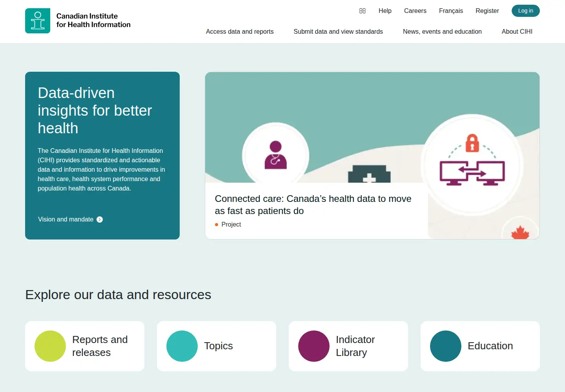This screenshot has height=392, width=565.
Task: Select the turquoise circle on Topics card
Action: 182,346
